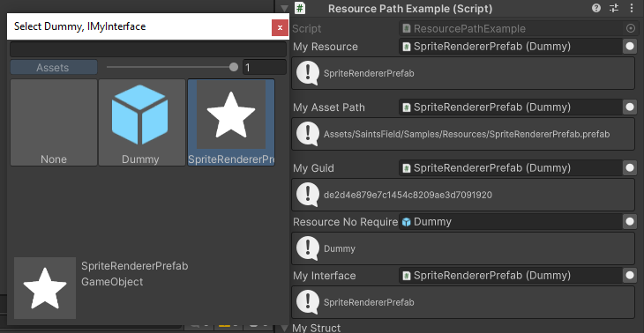Screen dimensions: 644x333
Task: Click the 'My Resource' label
Action: coord(326,47)
